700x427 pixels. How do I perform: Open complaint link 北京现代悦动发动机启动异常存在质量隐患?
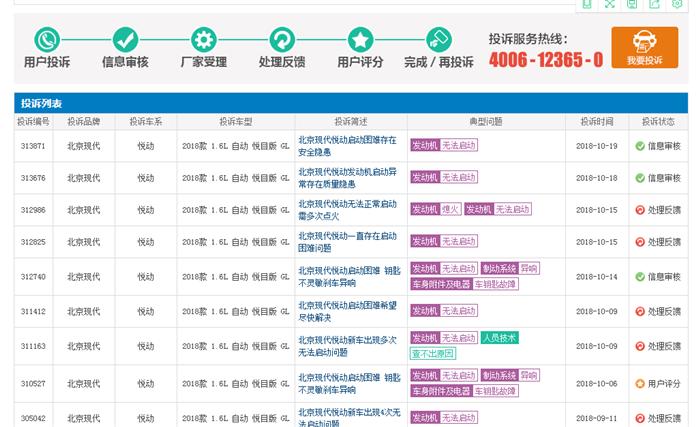[x=347, y=178]
